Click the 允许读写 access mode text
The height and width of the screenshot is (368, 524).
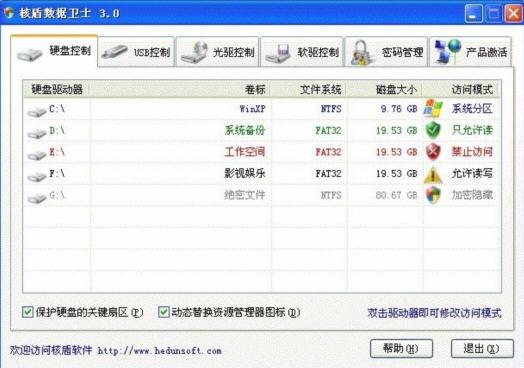(472, 173)
